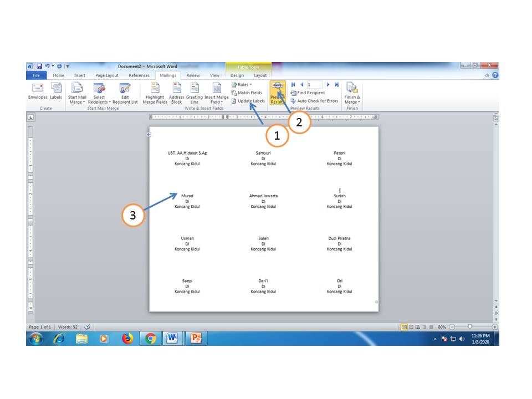Click the Undo icon
532x399 pixels.
click(x=47, y=66)
